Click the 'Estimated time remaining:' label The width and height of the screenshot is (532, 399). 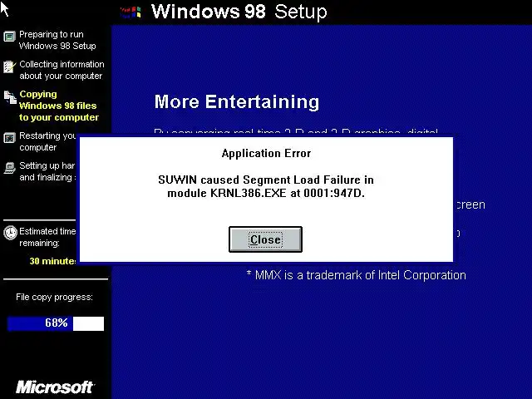tap(47, 237)
